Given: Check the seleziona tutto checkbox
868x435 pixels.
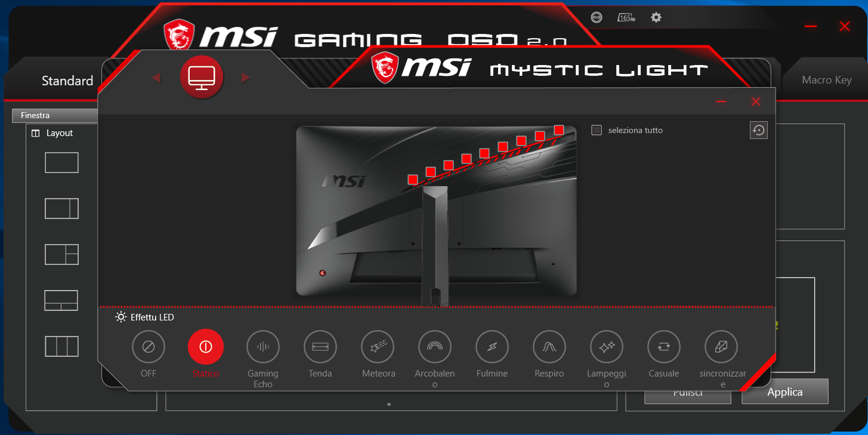Looking at the screenshot, I should click(597, 130).
